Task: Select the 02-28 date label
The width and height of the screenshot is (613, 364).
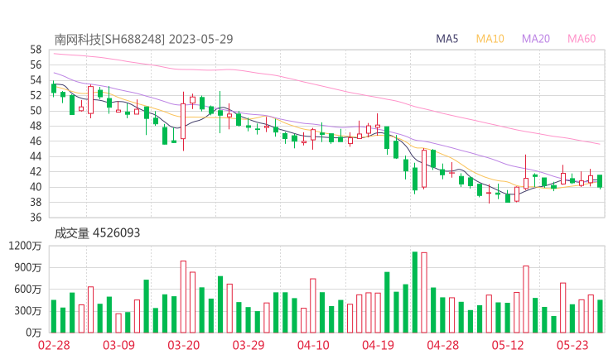Action: pos(54,345)
